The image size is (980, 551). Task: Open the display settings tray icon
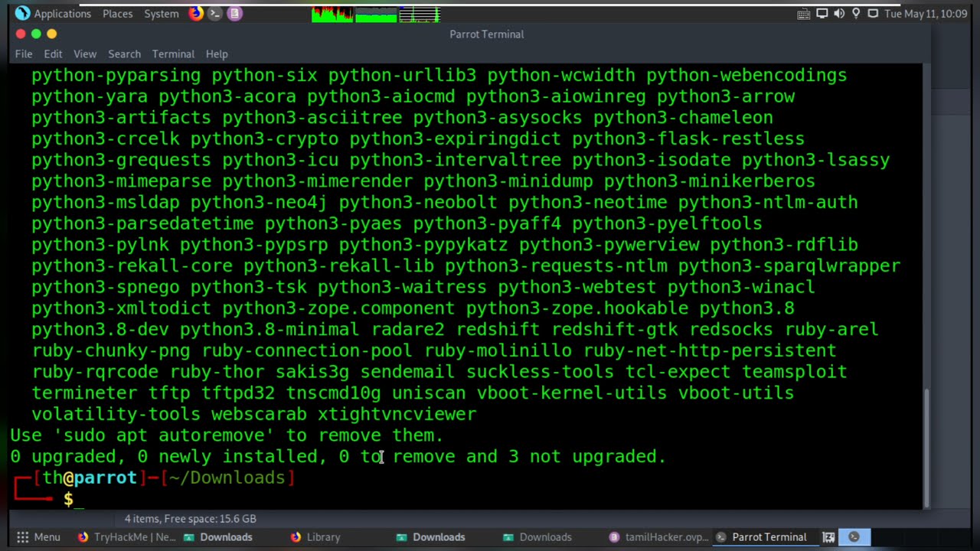point(822,14)
